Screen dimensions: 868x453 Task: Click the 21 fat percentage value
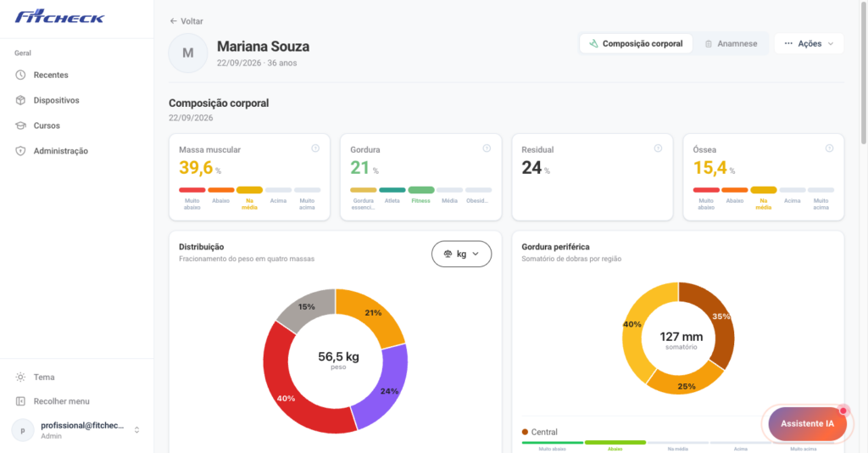359,167
